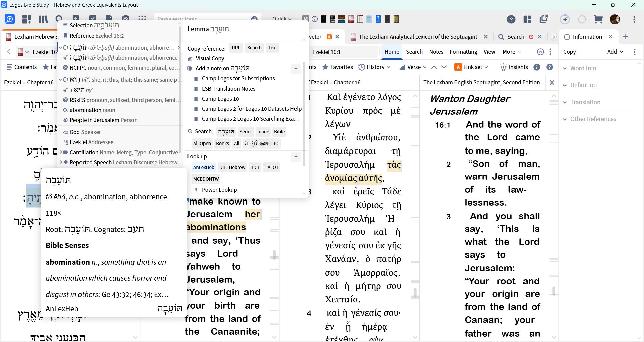The height and width of the screenshot is (342, 644).
Task: Collapse the Add a note section chevron
Action: [296, 68]
